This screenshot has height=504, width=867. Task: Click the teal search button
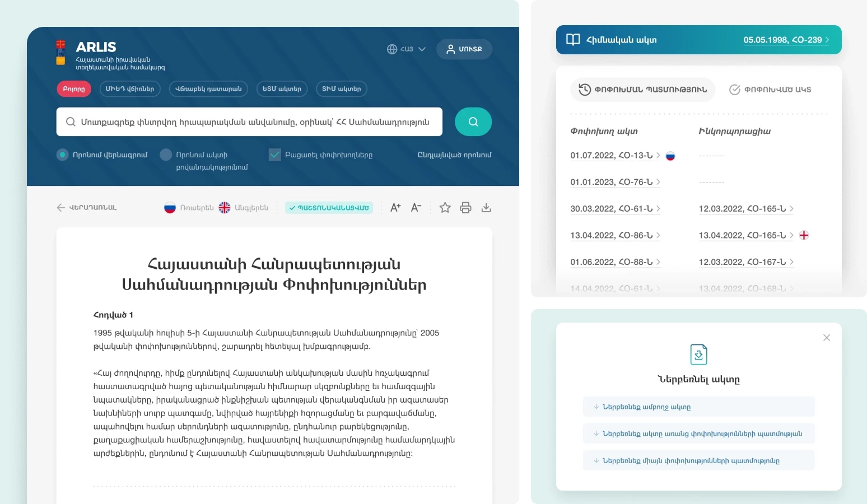(x=473, y=122)
